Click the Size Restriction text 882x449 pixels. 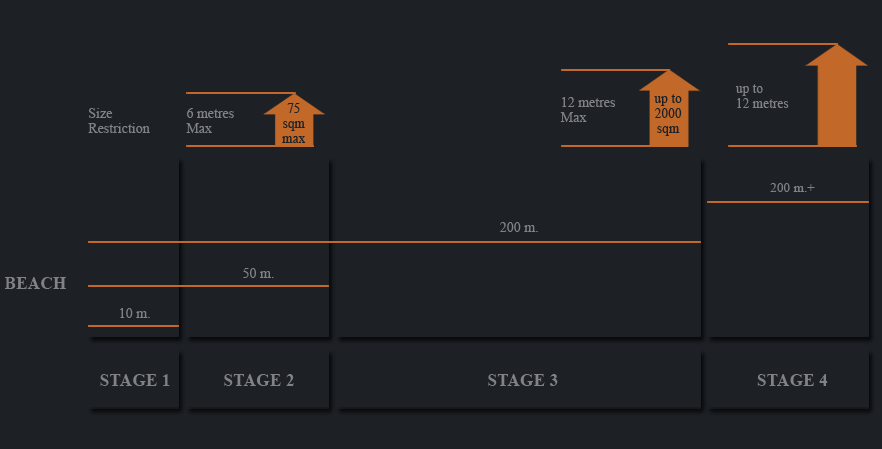point(119,121)
